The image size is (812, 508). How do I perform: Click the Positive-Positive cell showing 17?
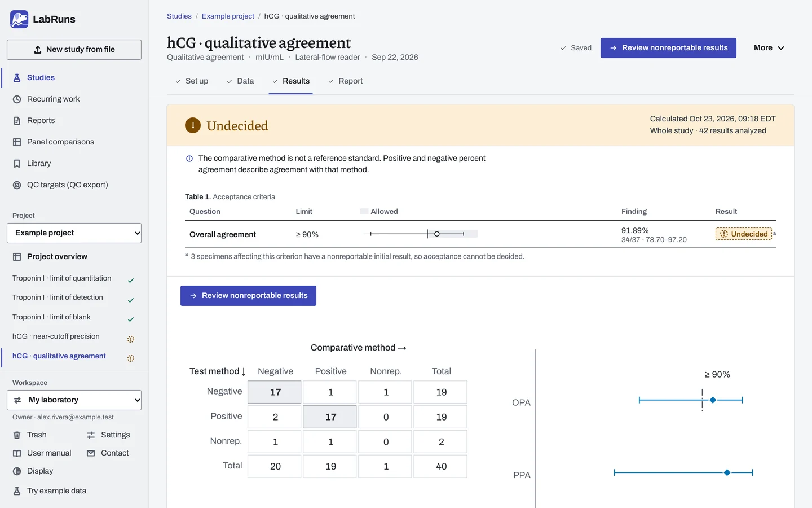330,417
